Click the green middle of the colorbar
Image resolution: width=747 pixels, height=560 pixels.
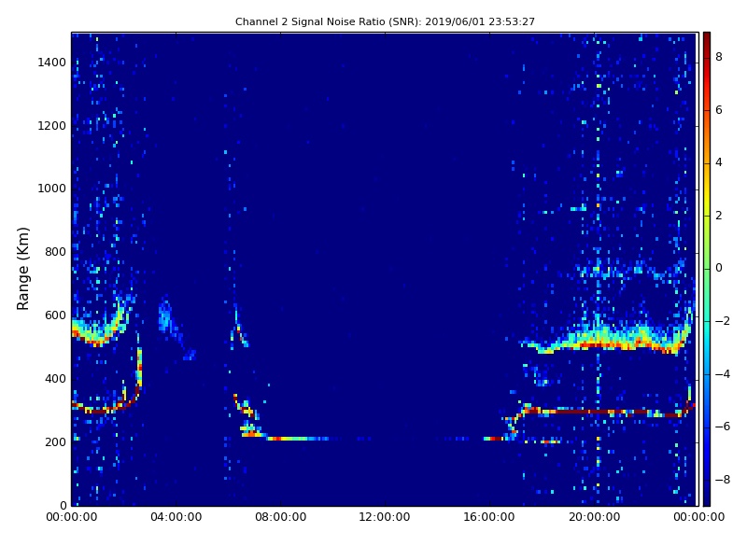click(707, 269)
